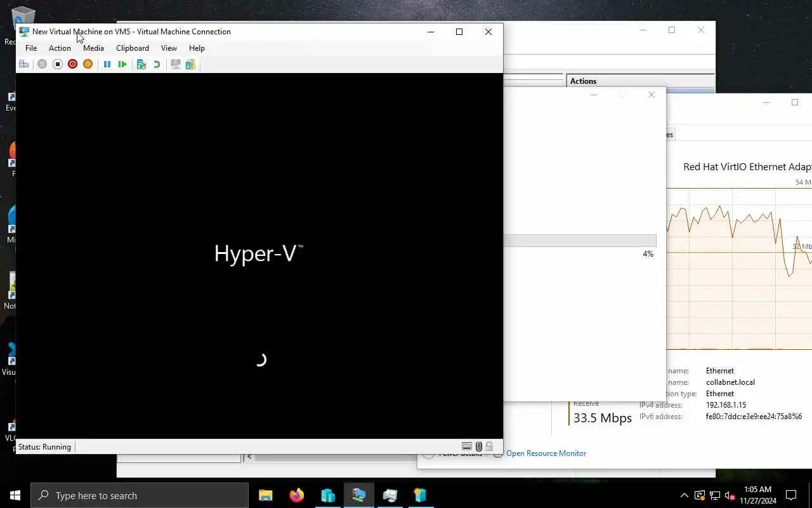
Task: Turn off the VM with the black stop icon
Action: tap(57, 64)
